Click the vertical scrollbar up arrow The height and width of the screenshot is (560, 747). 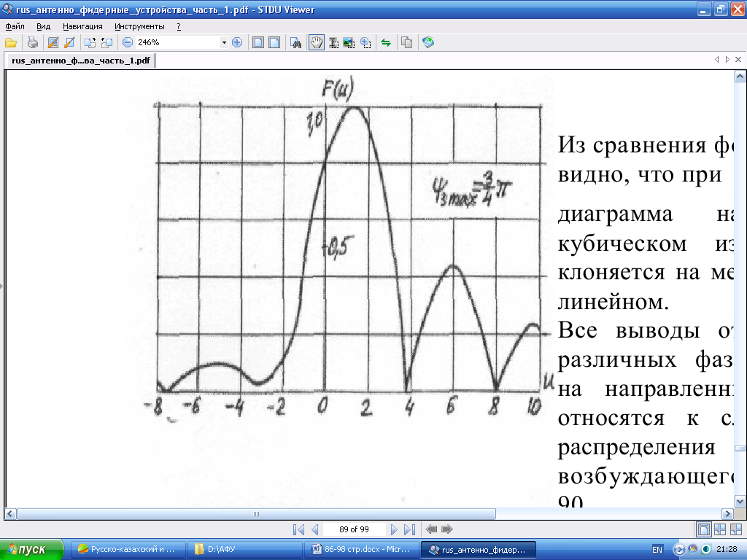[740, 76]
